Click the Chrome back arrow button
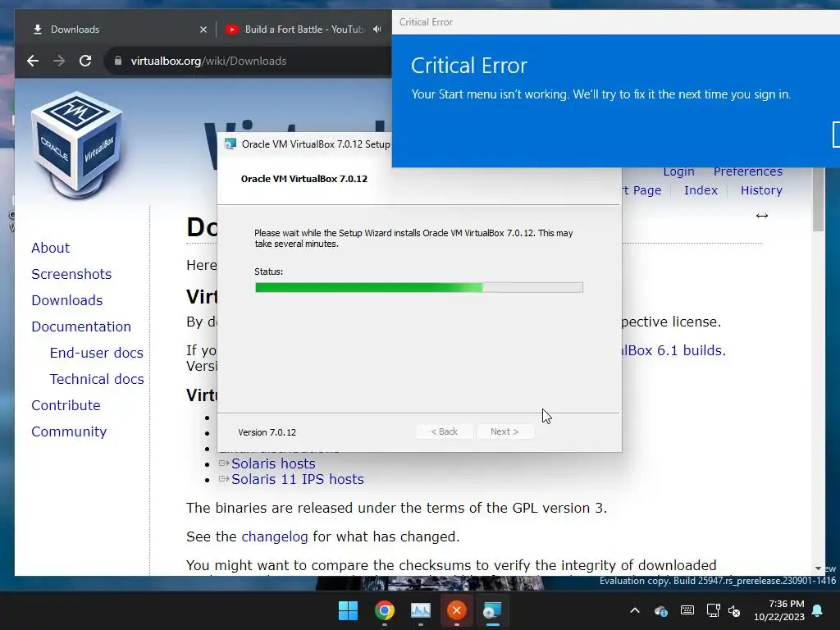This screenshot has width=840, height=630. click(x=33, y=61)
